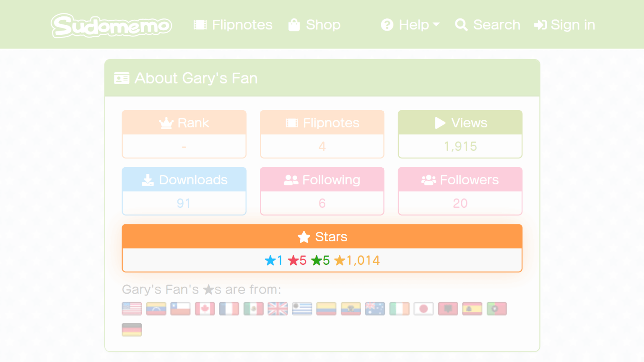Click the Following count showing 6

(322, 203)
